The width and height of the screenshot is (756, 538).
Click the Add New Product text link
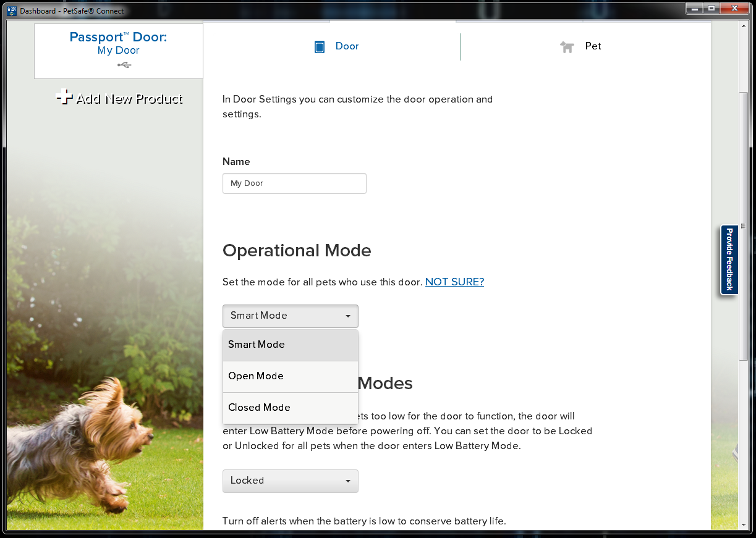129,99
